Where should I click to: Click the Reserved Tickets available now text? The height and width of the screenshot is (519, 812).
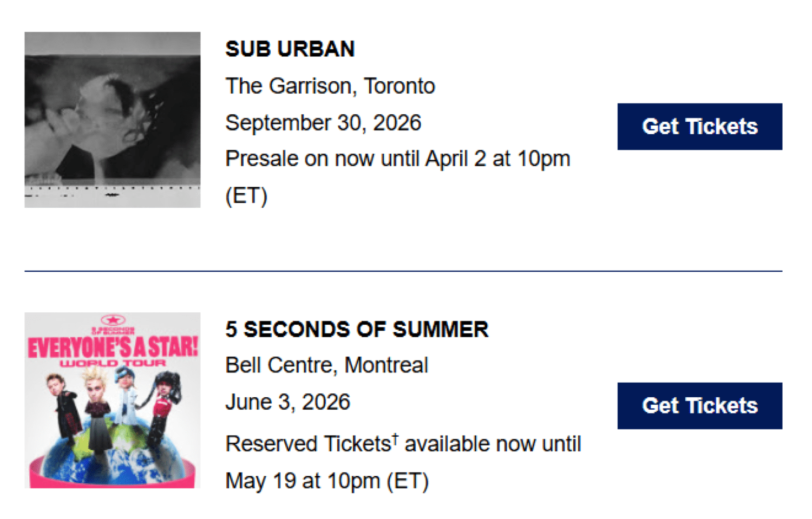pyautogui.click(x=403, y=444)
